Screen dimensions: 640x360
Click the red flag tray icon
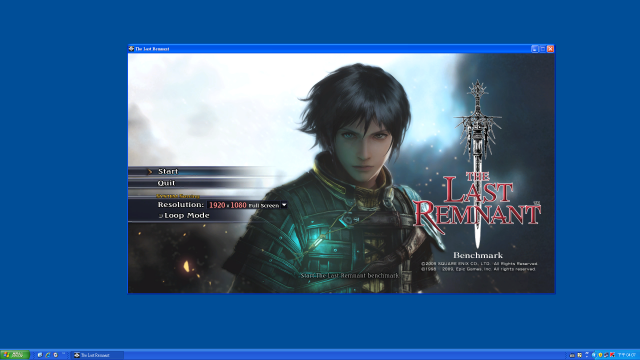pyautogui.click(x=612, y=355)
